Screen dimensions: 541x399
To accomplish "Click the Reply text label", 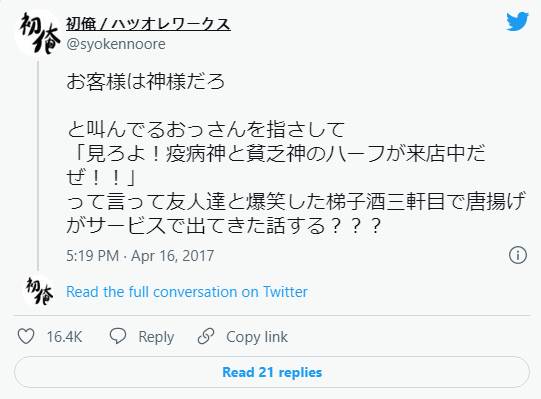I will [x=156, y=337].
